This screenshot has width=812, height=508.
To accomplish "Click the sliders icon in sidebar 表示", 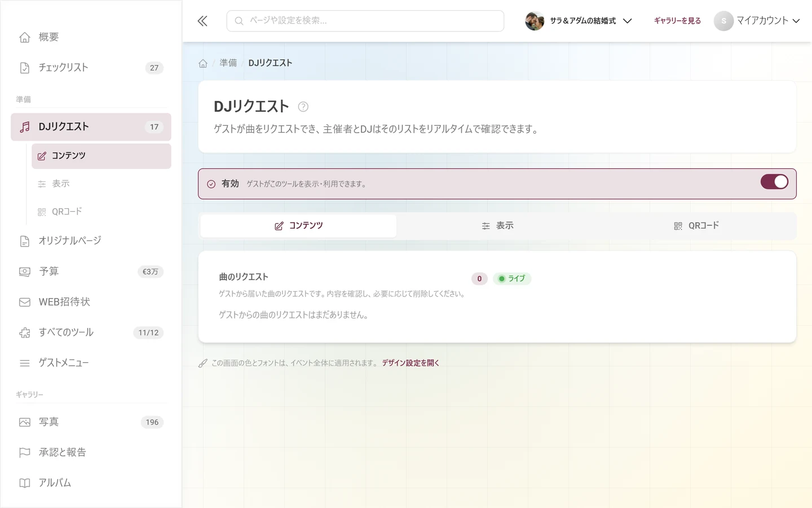I will 42,184.
